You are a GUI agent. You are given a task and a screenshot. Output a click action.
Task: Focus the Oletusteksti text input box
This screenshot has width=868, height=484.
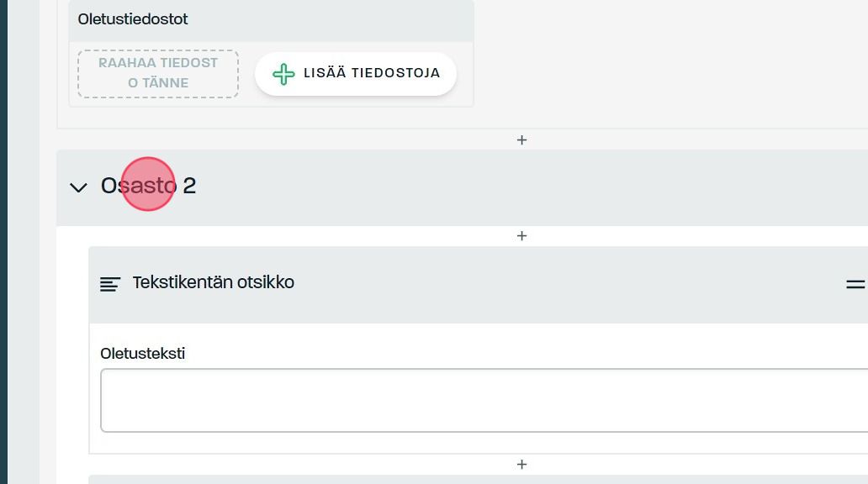tap(484, 400)
